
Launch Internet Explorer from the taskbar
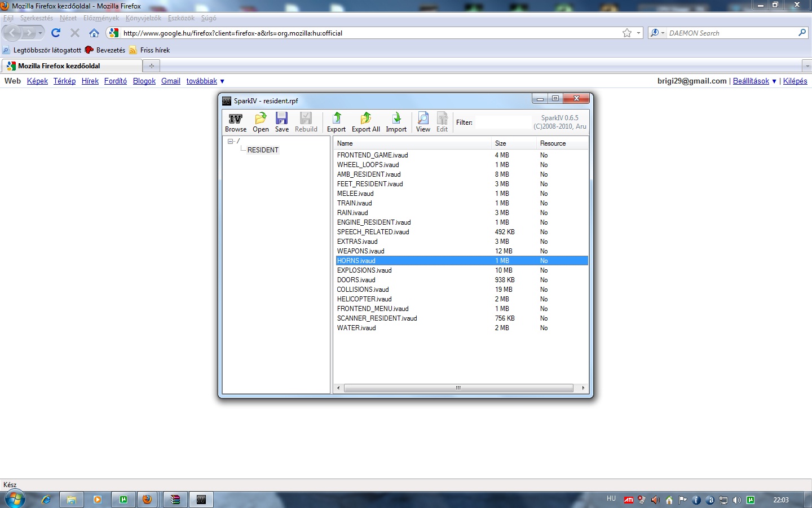click(x=46, y=500)
